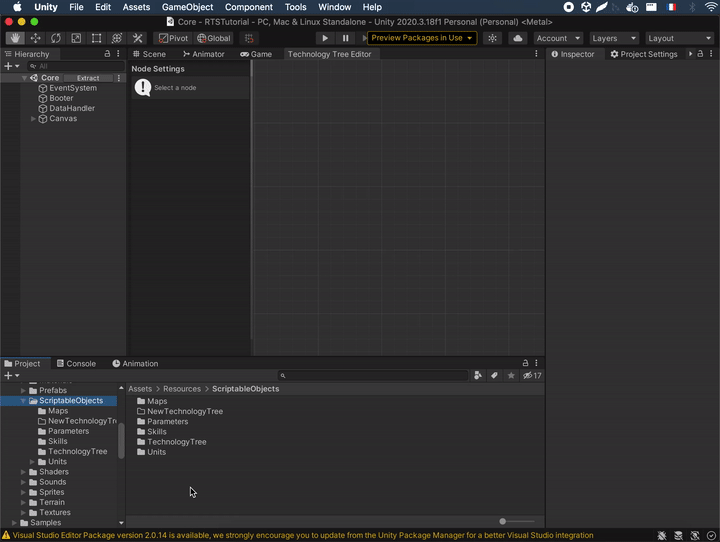Select Booter object
This screenshot has height=542, width=720.
pyautogui.click(x=61, y=98)
